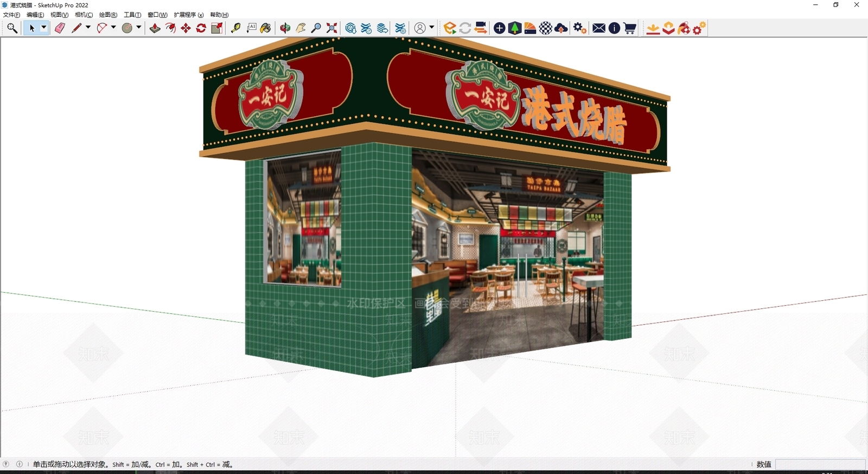This screenshot has height=474, width=868.
Task: Choose the Line pencil tool
Action: [x=76, y=28]
